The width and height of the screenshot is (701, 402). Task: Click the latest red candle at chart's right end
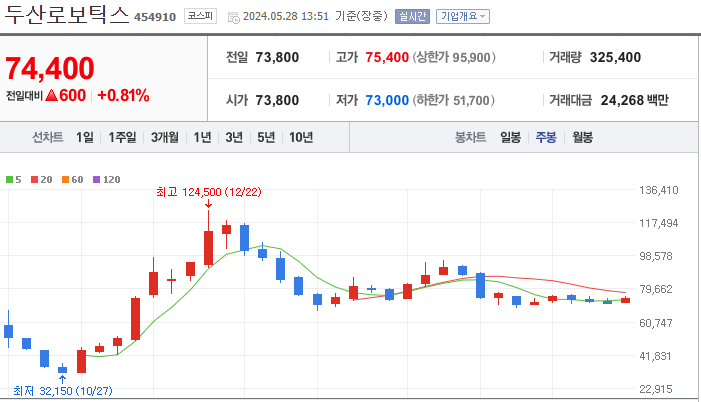[x=625, y=300]
